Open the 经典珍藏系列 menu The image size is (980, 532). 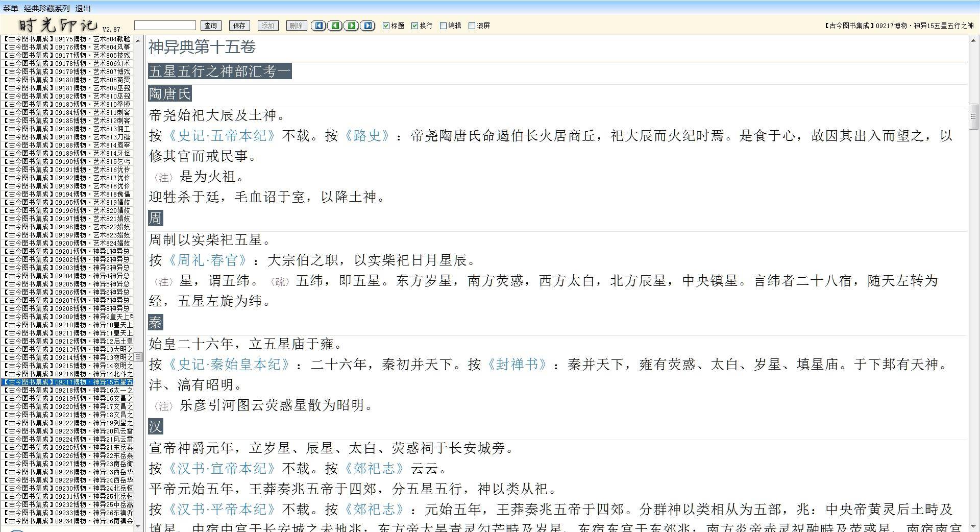46,8
